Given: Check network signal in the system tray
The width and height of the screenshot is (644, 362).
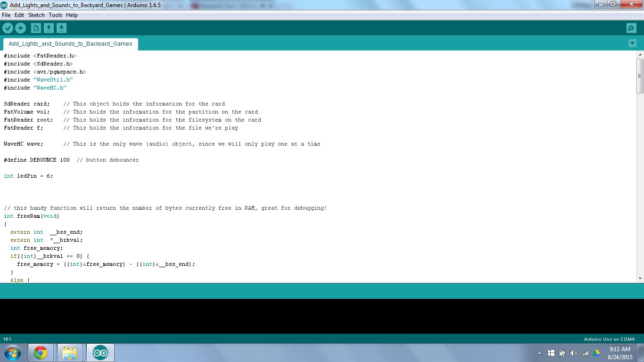Looking at the screenshot, I should pyautogui.click(x=585, y=353).
